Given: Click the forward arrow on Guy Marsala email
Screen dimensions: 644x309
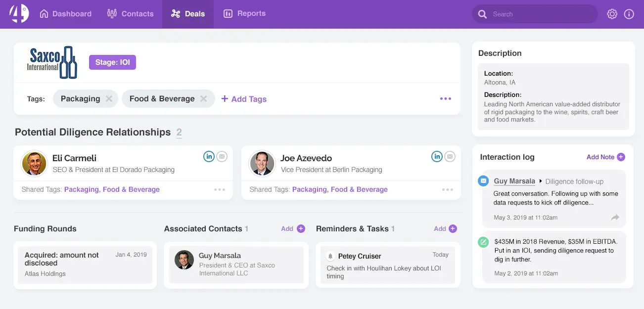Looking at the screenshot, I should [615, 218].
